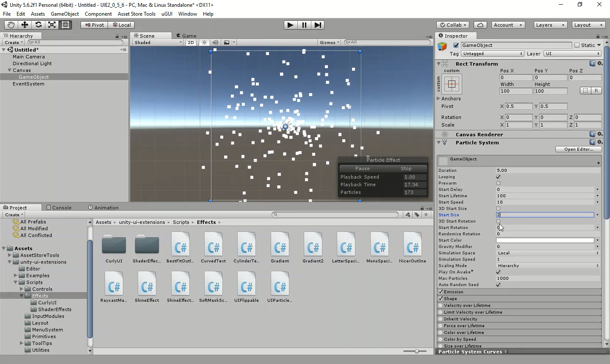Select the Rect Transform tool

[x=65, y=25]
